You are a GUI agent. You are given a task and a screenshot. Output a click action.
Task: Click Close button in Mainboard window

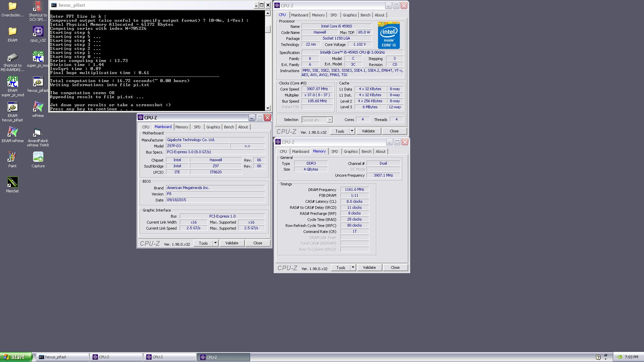(x=258, y=243)
